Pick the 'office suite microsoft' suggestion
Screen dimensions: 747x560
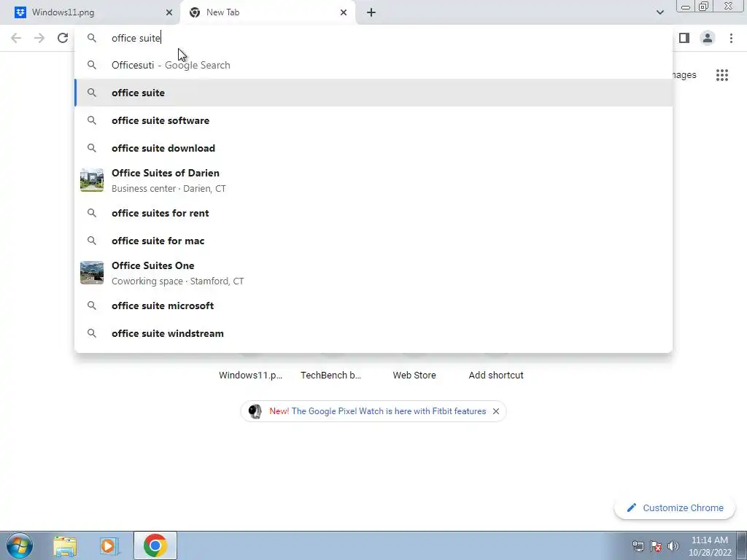[373, 306]
